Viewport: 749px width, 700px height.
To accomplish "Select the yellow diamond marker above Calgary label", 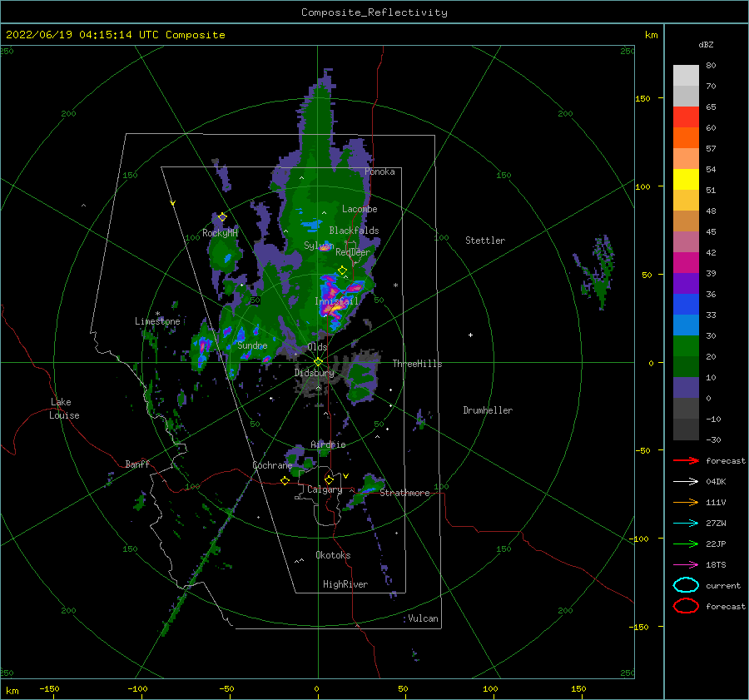I will 329,479.
